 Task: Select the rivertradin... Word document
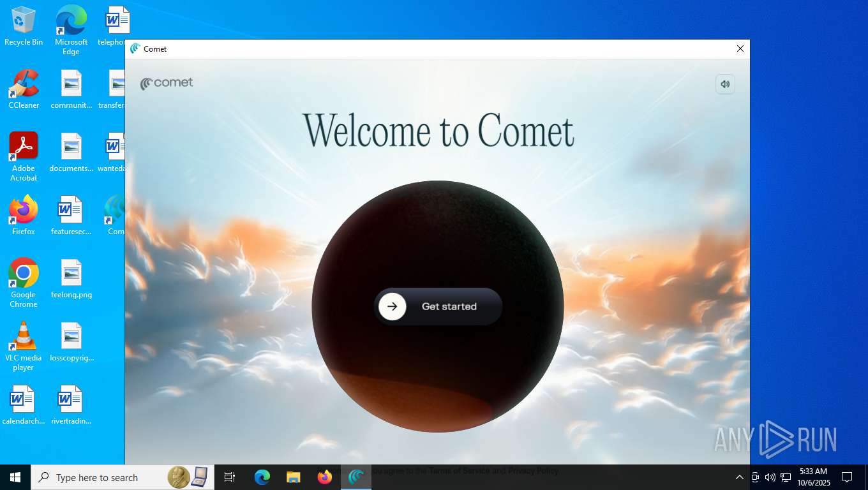(71, 405)
